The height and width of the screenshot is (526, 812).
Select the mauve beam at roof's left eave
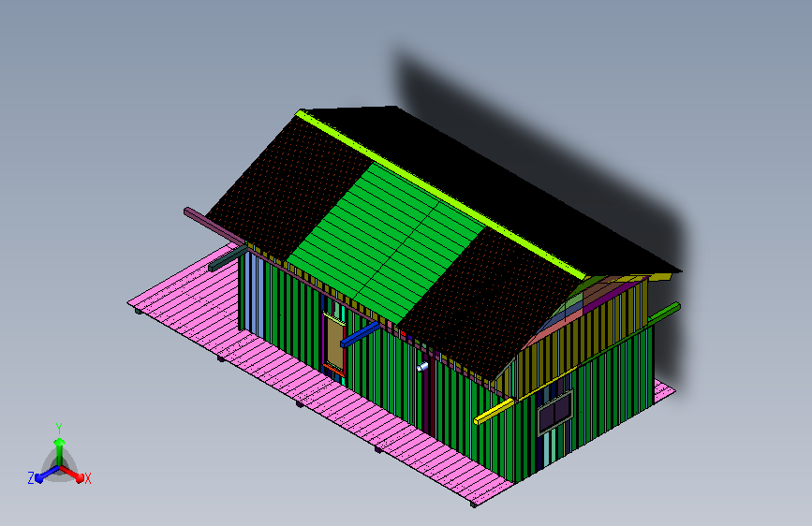(x=214, y=226)
